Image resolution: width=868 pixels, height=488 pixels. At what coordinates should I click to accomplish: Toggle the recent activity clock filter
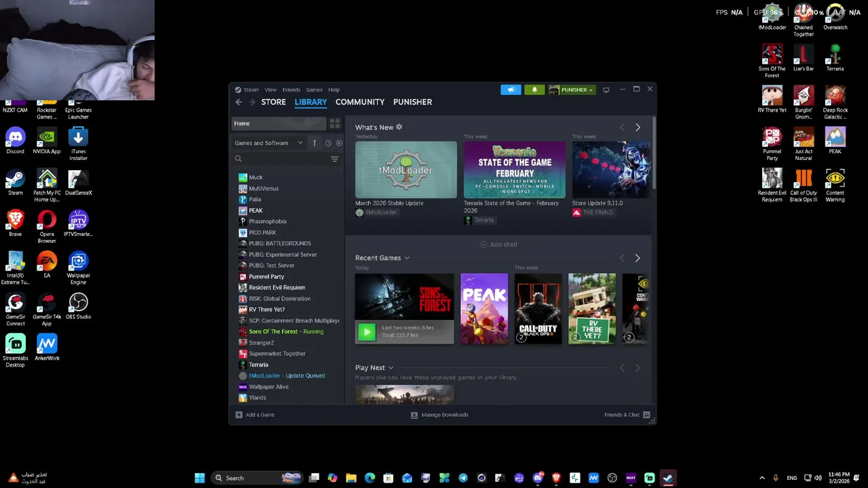(328, 143)
